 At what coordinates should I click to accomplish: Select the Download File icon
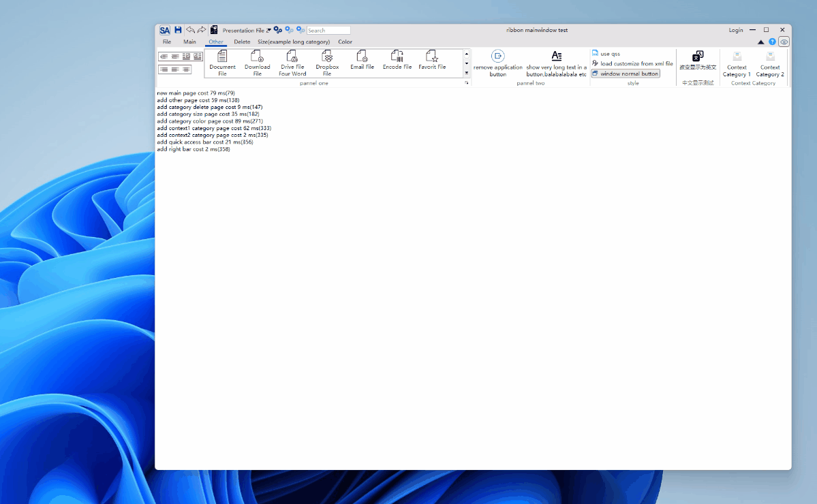(257, 61)
